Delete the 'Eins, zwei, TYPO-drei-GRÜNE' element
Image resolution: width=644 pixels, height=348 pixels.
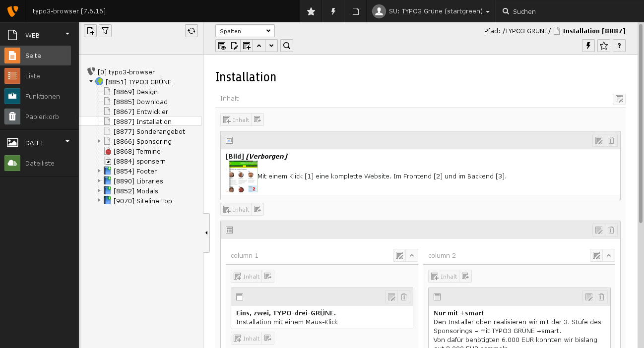click(x=404, y=297)
